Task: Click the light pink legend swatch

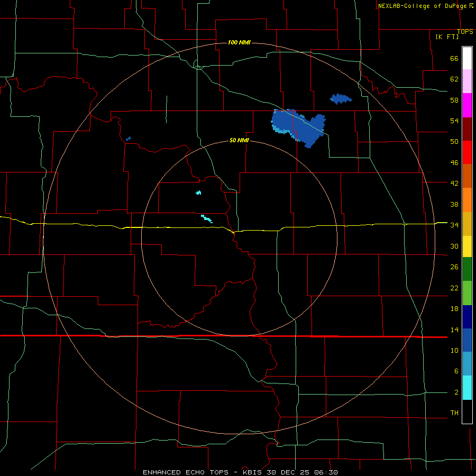Action: coord(467,81)
